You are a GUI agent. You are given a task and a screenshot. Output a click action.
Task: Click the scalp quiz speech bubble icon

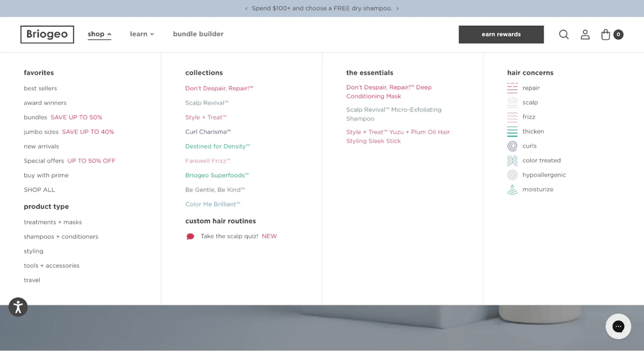pyautogui.click(x=190, y=236)
